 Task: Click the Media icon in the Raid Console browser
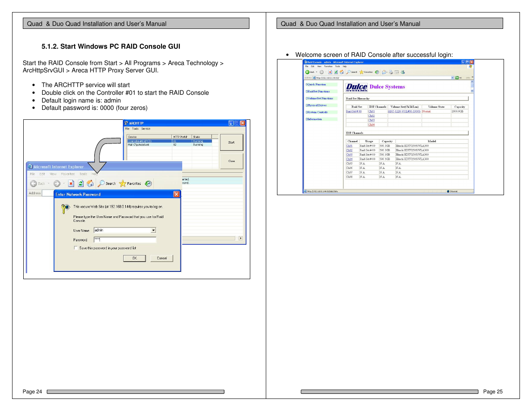(377, 72)
